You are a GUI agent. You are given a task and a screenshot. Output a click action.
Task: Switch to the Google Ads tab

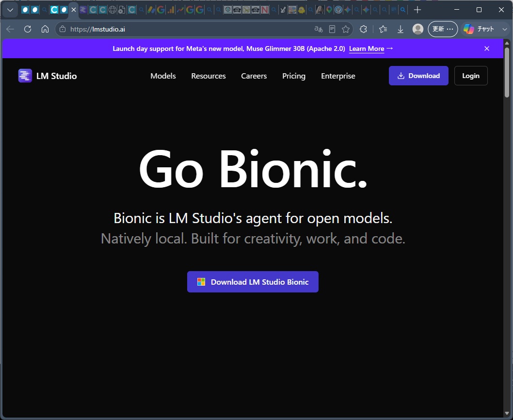151,10
